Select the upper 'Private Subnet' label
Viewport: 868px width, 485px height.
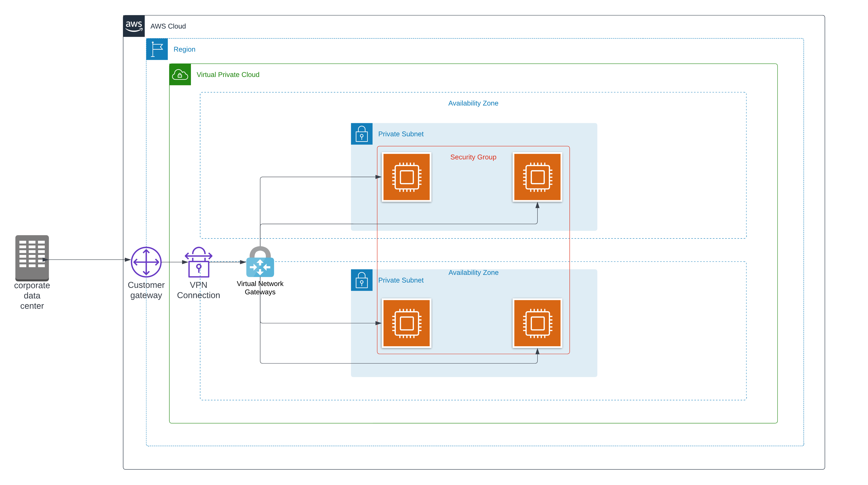[x=401, y=134]
